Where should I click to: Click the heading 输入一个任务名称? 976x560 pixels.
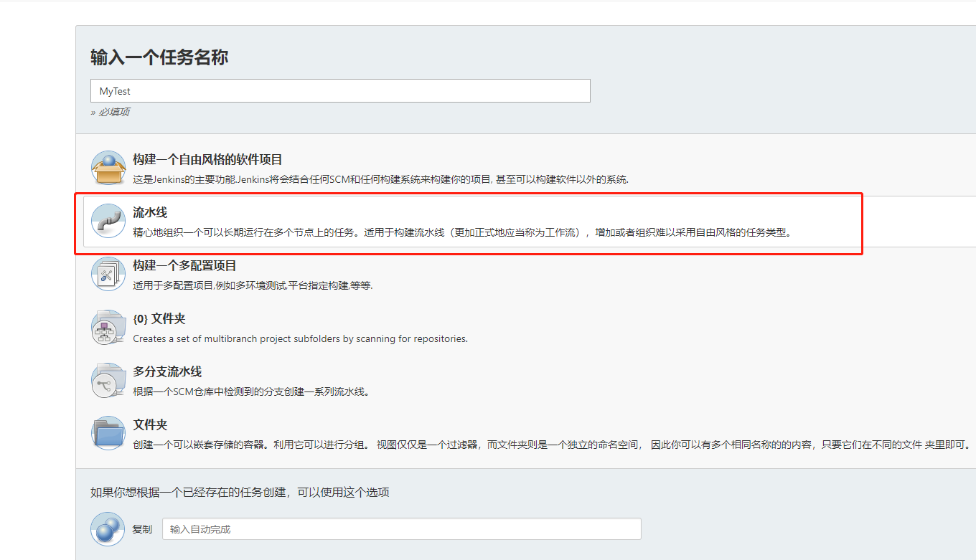(x=159, y=57)
